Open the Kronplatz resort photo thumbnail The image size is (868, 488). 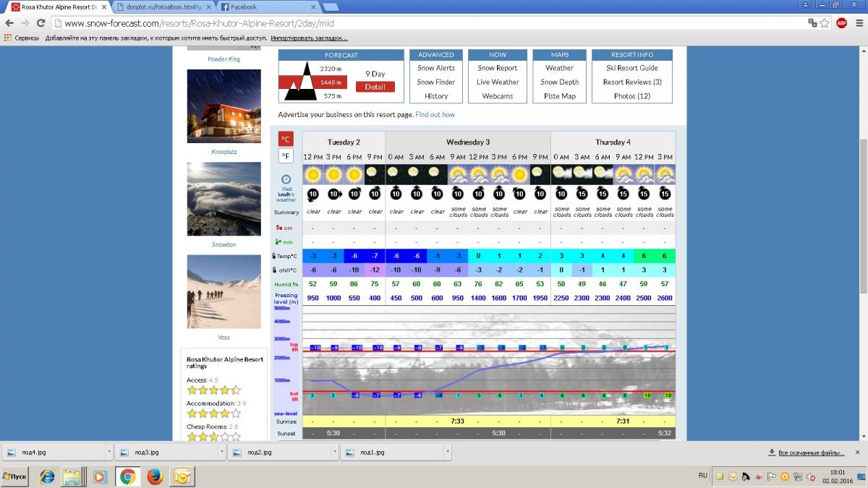224,107
